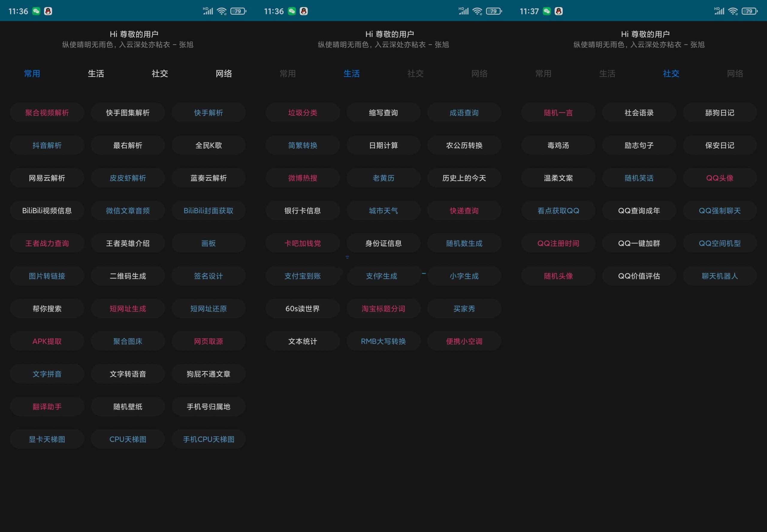Tap 城市天气 button
Image resolution: width=767 pixels, height=532 pixels.
point(384,211)
